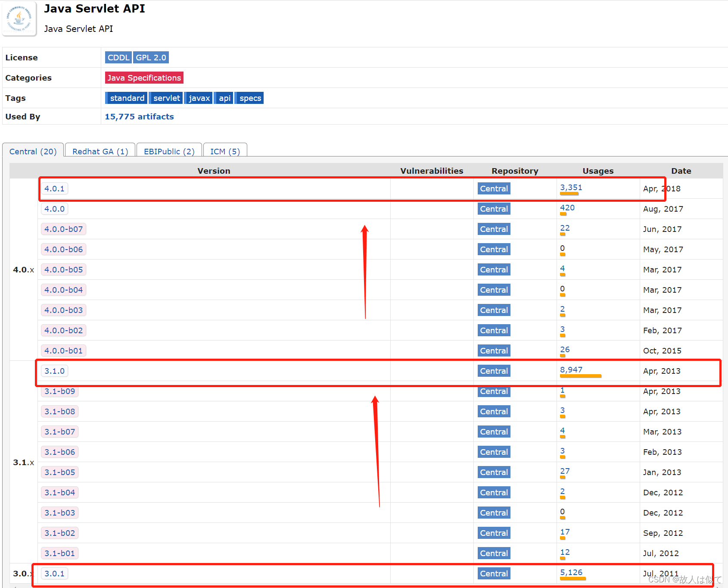This screenshot has width=728, height=588.
Task: Open version 3.1-b01
Action: pos(60,553)
